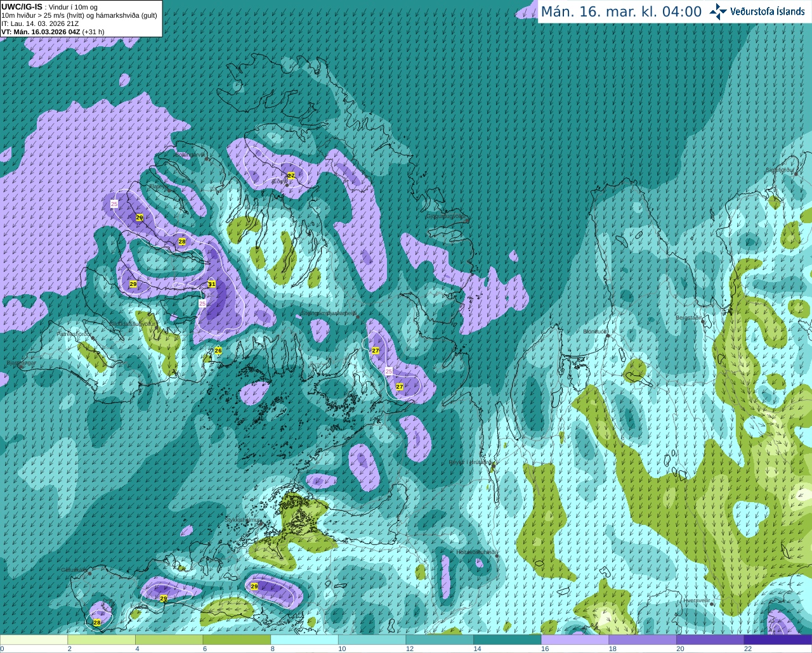Click the Steingrímsfjarðarheiði station label
The height and width of the screenshot is (653, 812).
[x=329, y=313]
